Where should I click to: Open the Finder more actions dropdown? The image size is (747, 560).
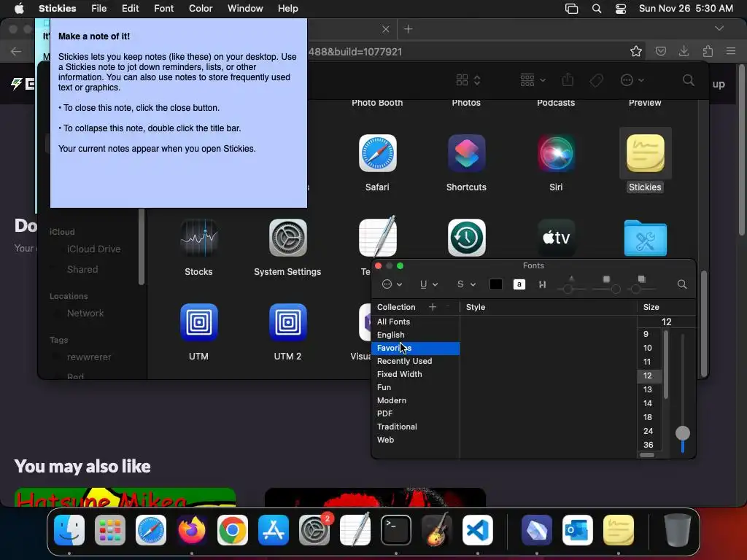pos(632,80)
